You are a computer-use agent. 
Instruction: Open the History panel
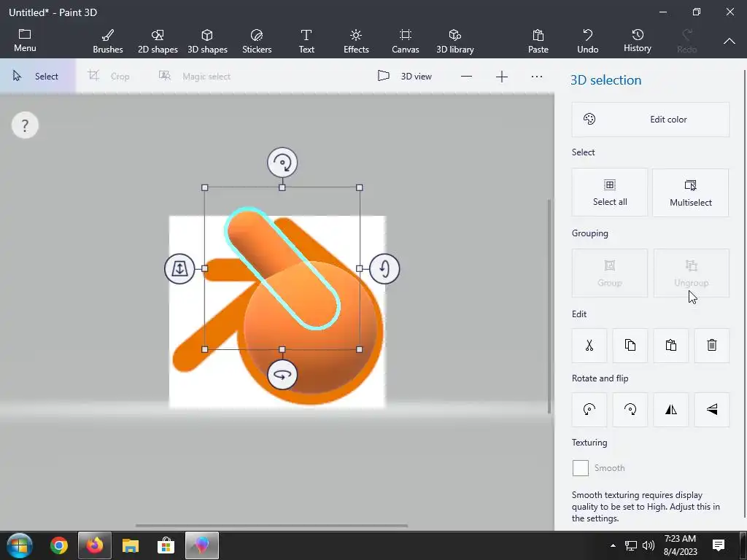point(638,41)
